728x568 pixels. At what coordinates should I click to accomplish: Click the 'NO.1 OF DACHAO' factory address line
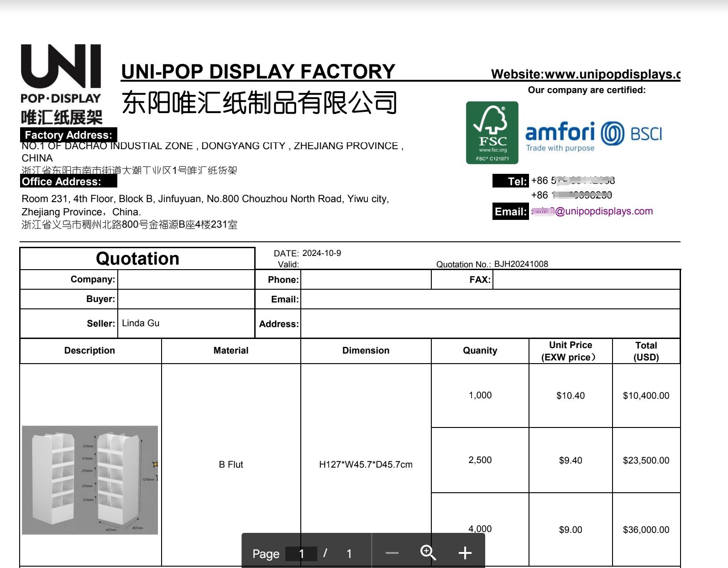click(212, 146)
